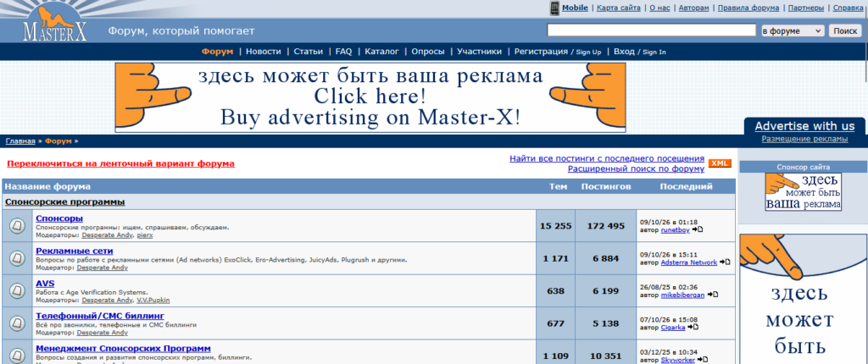Click the Последний column header

pos(686,186)
